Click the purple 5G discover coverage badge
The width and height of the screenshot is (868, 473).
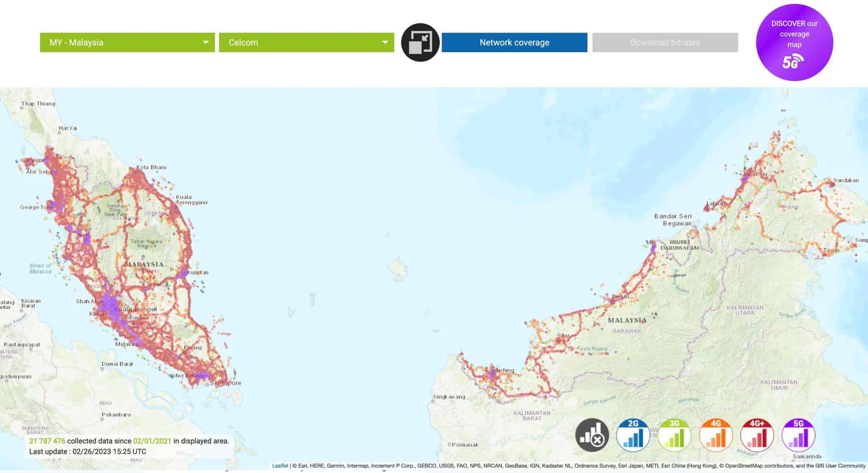[x=794, y=42]
